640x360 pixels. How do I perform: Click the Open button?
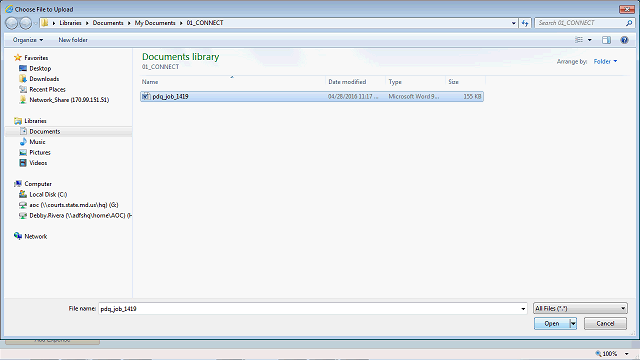coord(552,324)
